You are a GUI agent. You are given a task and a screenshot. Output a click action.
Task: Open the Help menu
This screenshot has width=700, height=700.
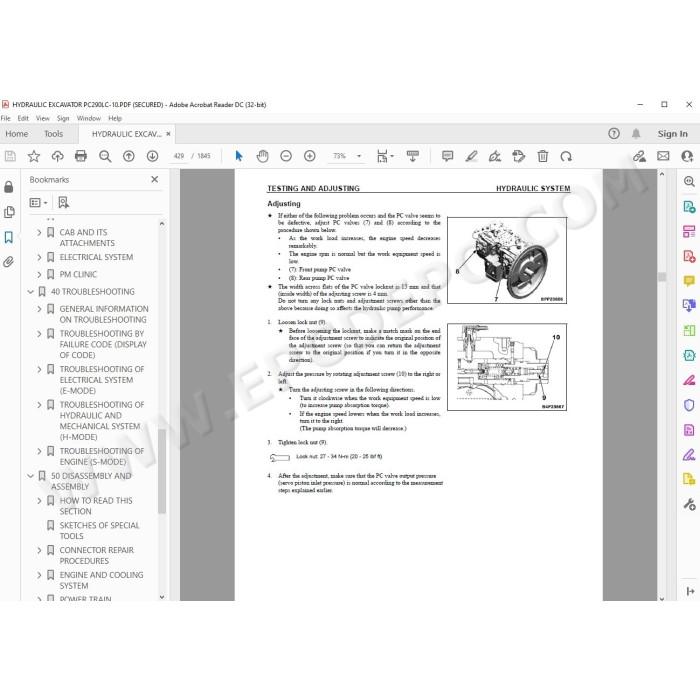pos(115,118)
